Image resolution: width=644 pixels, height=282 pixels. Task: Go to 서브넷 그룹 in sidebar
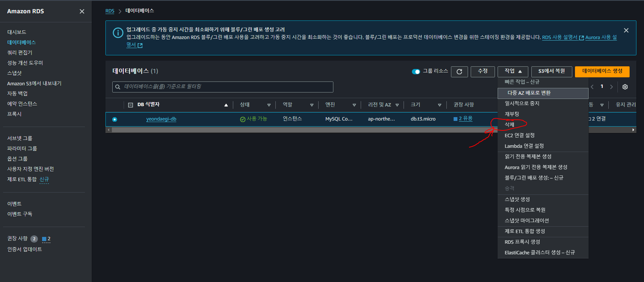click(20, 138)
